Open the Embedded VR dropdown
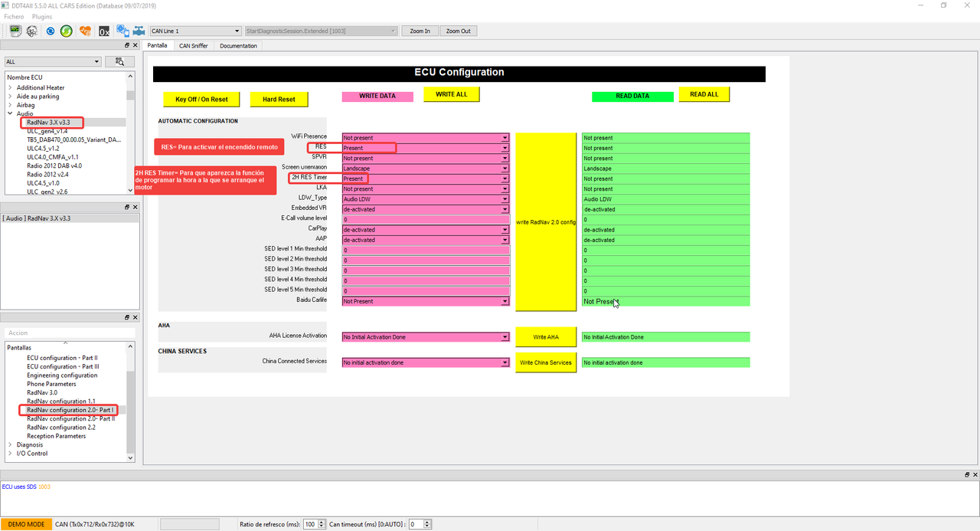This screenshot has width=980, height=531. pyautogui.click(x=426, y=209)
